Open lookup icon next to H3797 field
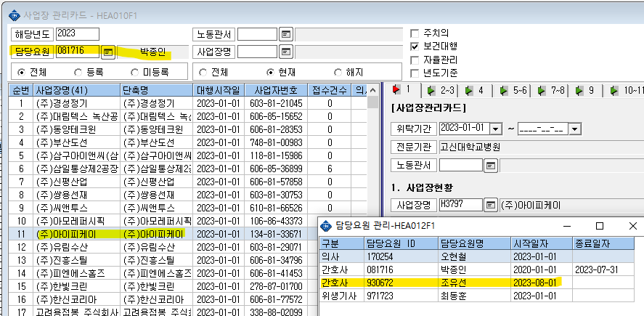The width and height of the screenshot is (644, 316). pyautogui.click(x=490, y=205)
